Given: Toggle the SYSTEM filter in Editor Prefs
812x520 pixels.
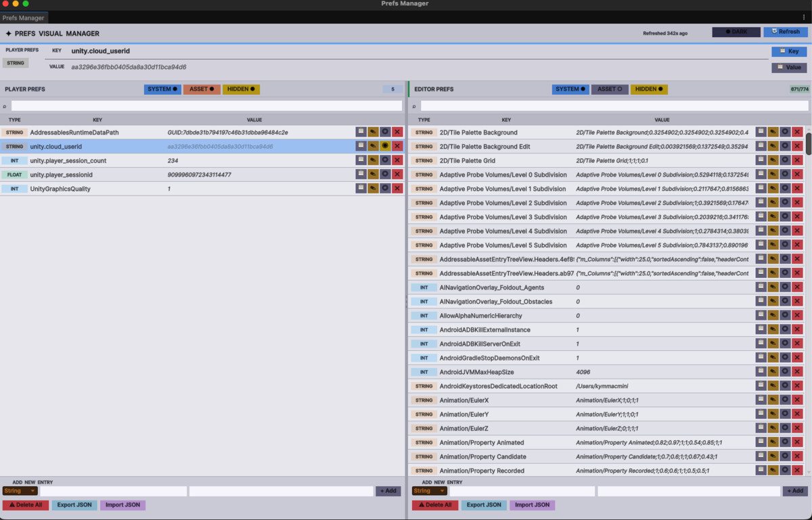Looking at the screenshot, I should (x=570, y=89).
